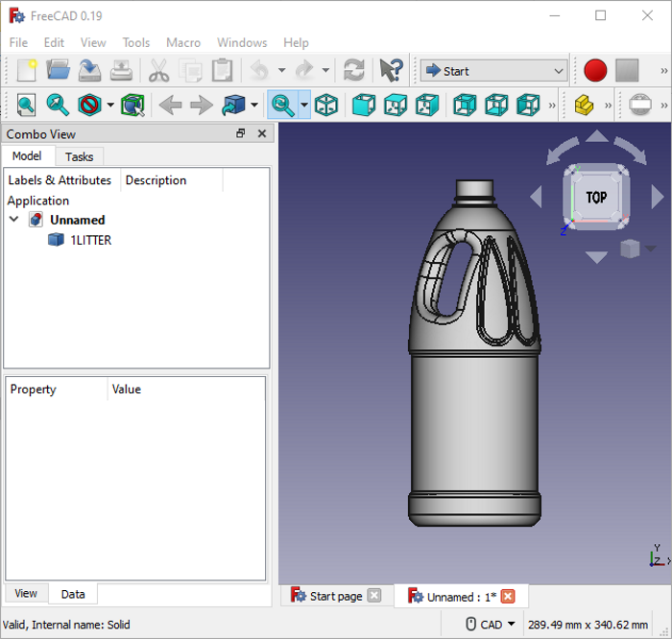Switch to front view cube icon
The image size is (672, 639).
pyautogui.click(x=363, y=105)
